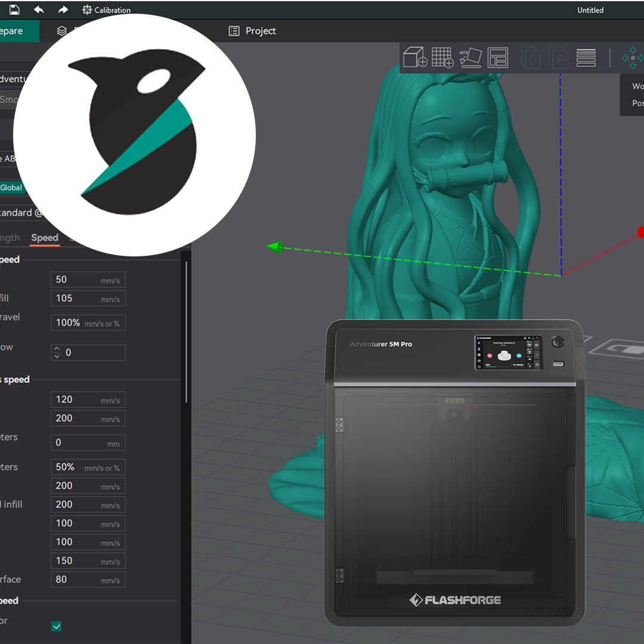Viewport: 644px width, 644px height.
Task: Click the Untitled project title
Action: [x=590, y=10]
